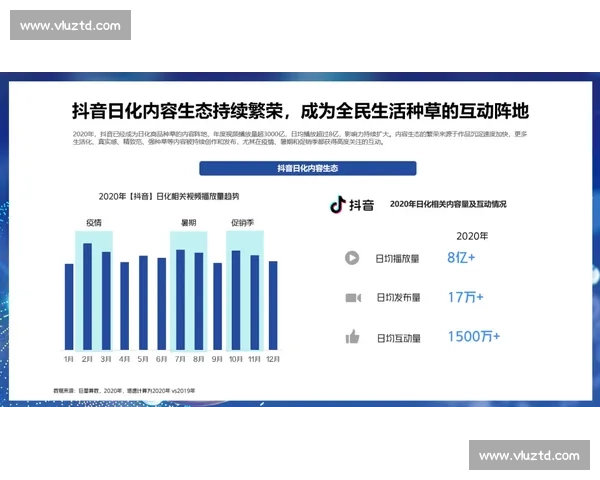Click the 1500万+ daily interactions value
The width and height of the screenshot is (600, 480).
coord(473,337)
